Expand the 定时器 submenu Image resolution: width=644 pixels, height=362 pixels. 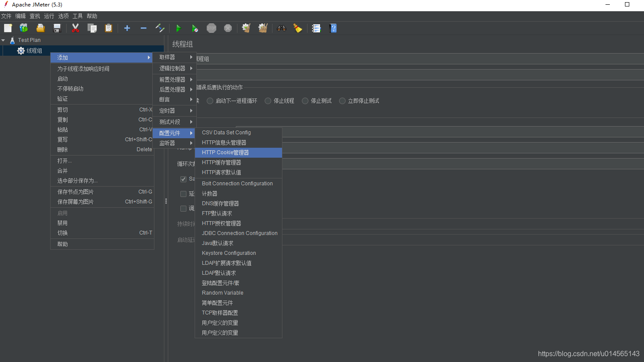pyautogui.click(x=174, y=111)
